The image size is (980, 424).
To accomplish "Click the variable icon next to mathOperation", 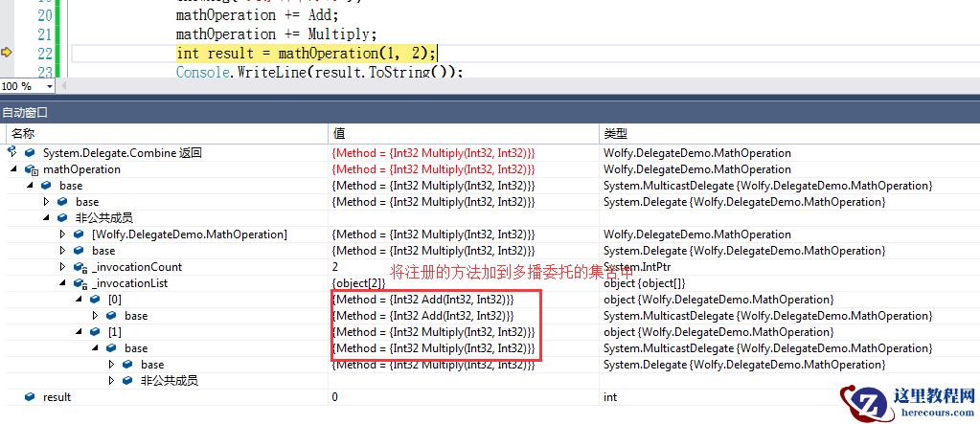I will tap(31, 169).
